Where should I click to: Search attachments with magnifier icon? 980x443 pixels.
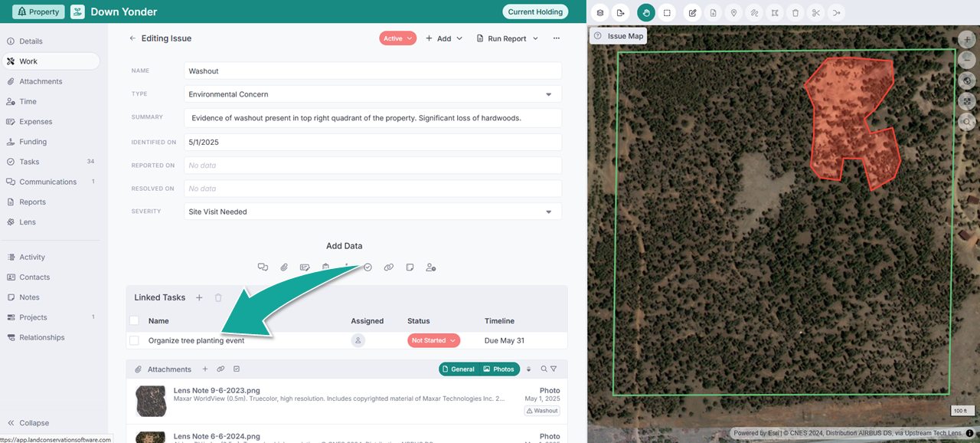(544, 369)
